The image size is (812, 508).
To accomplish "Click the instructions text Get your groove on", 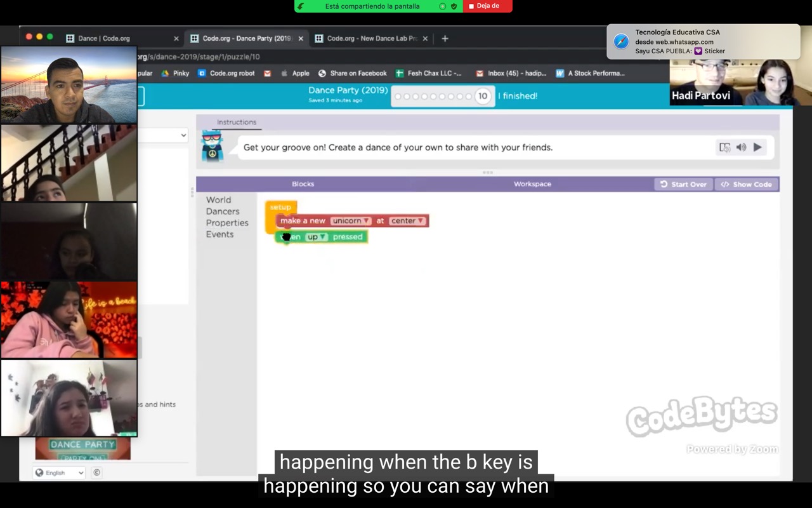I will [398, 147].
